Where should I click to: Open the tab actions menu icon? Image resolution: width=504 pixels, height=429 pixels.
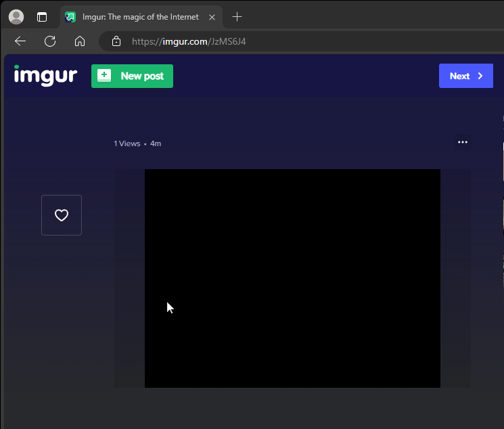42,17
